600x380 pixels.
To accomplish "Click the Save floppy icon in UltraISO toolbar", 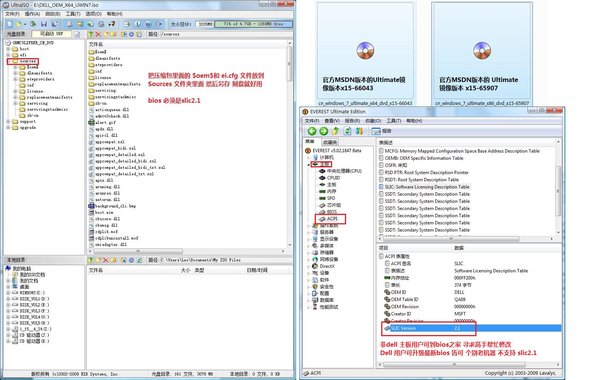I will [44, 24].
